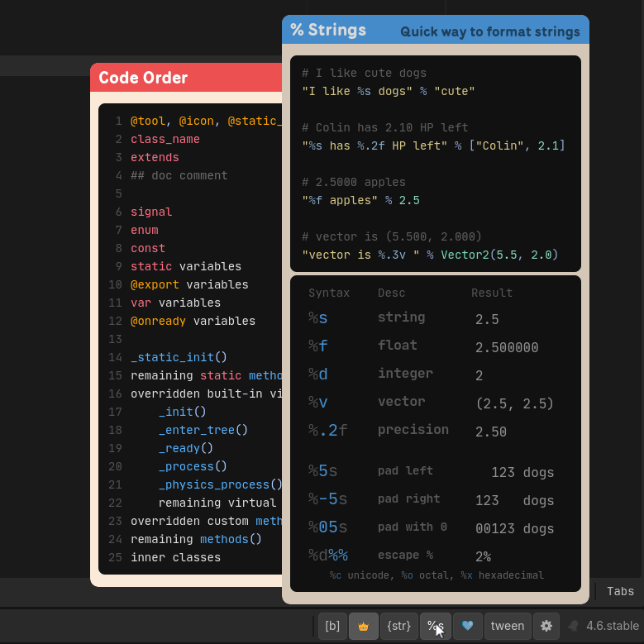
Task: Select line 2 'class_name' in Code Order
Action: tap(165, 139)
